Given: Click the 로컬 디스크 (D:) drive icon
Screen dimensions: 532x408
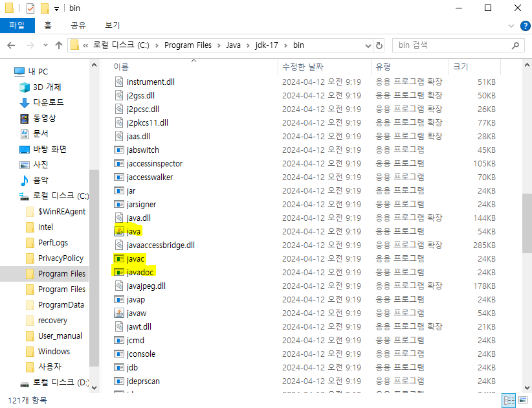Looking at the screenshot, I should coord(25,383).
